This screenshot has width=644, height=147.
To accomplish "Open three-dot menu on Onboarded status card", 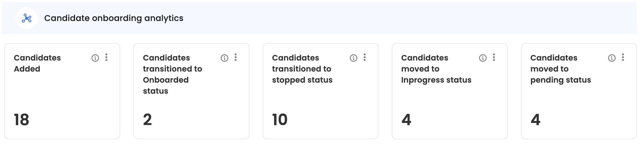I will [236, 57].
